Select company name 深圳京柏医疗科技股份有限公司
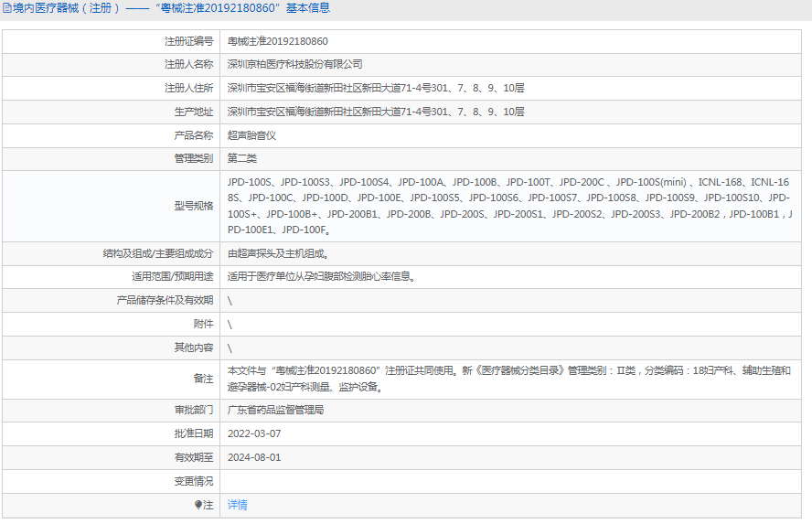The image size is (812, 524). 294,64
